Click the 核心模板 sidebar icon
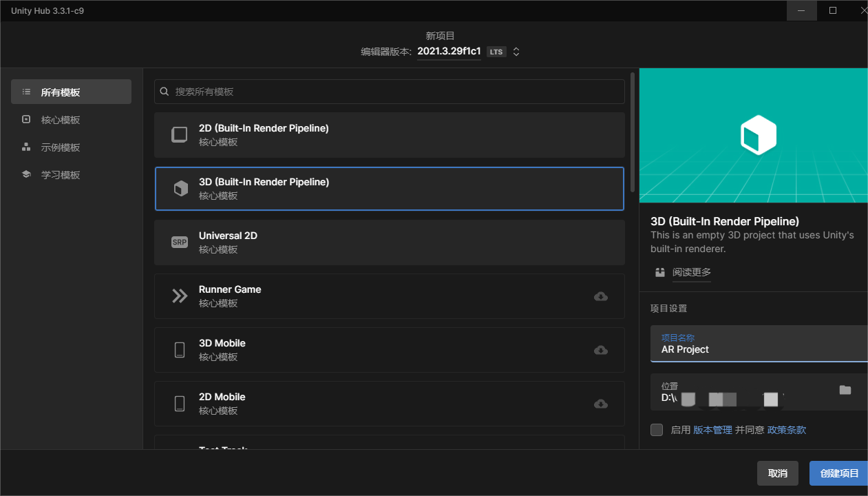Screen dimensions: 868x496 coord(26,119)
